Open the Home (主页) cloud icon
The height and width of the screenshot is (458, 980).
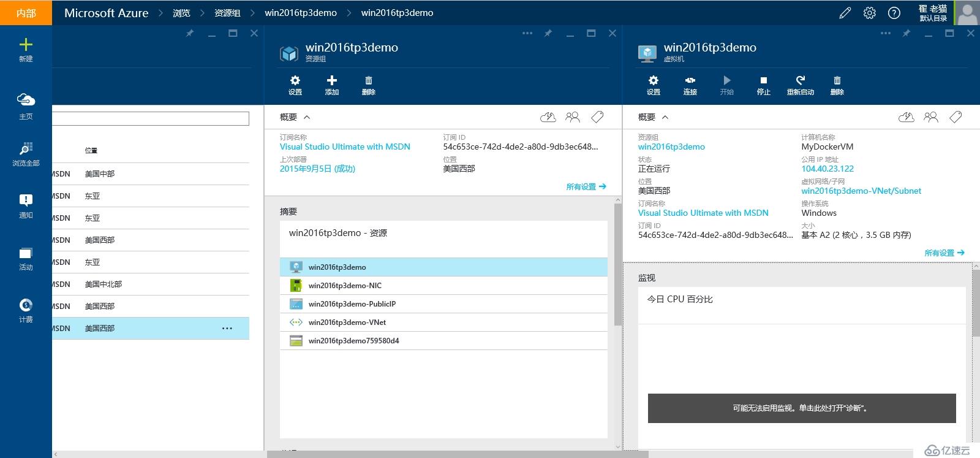tap(26, 100)
